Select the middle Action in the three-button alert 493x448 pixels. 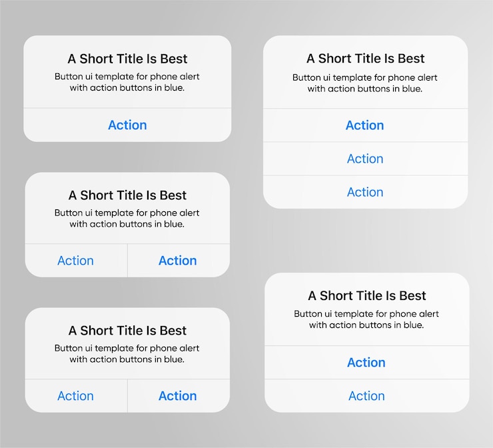click(x=365, y=159)
